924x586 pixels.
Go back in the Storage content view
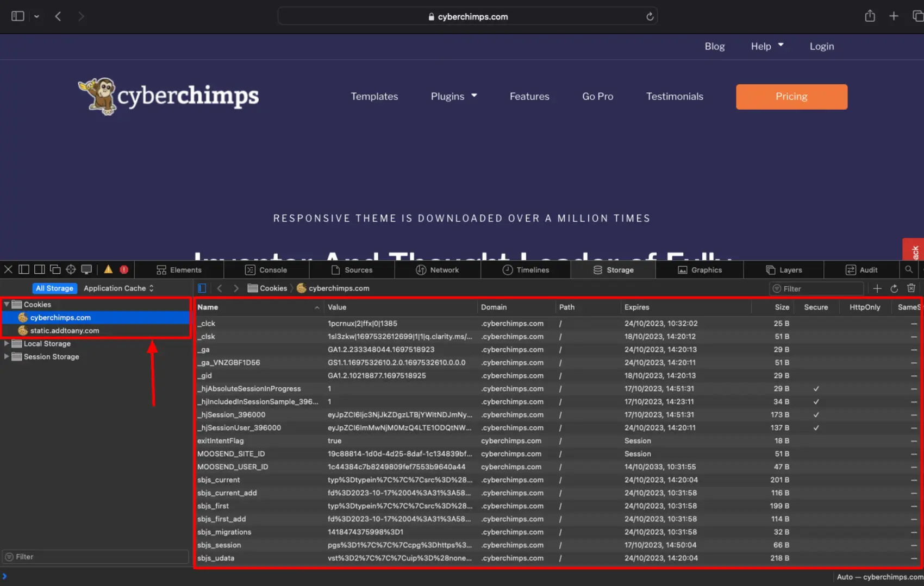220,288
